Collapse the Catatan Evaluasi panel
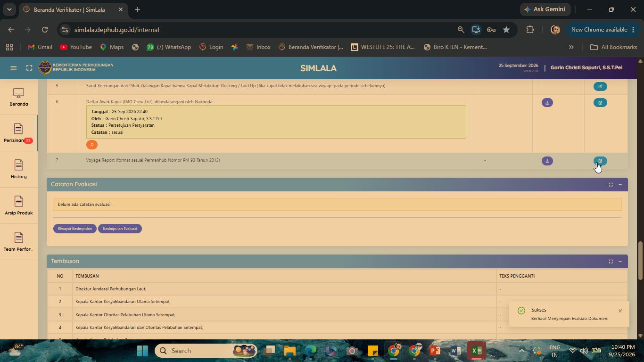644x362 pixels. 620,184
